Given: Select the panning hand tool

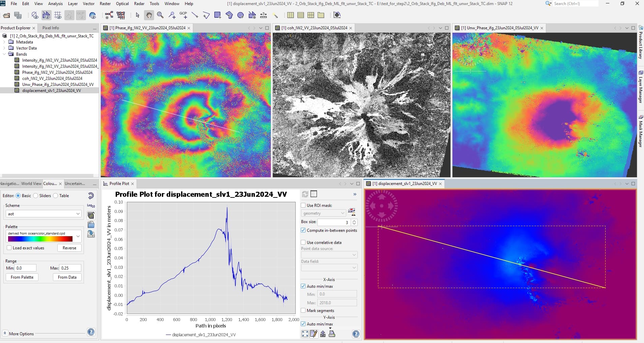Looking at the screenshot, I should (149, 15).
